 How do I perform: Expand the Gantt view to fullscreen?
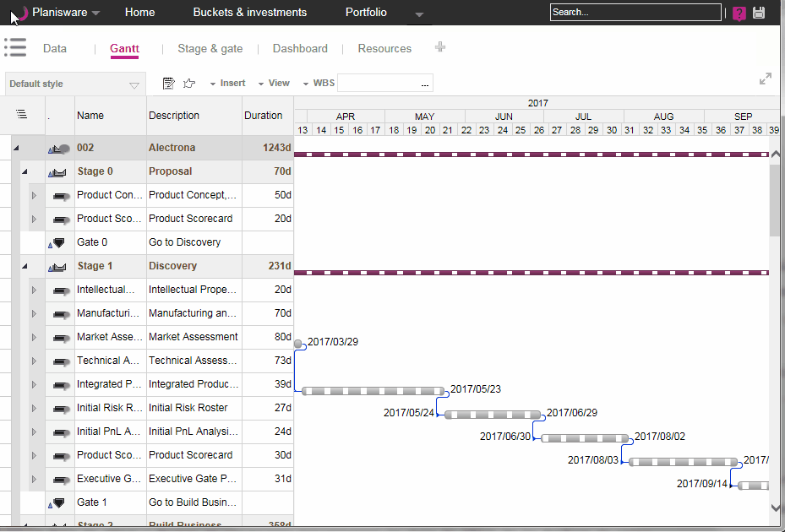(766, 79)
